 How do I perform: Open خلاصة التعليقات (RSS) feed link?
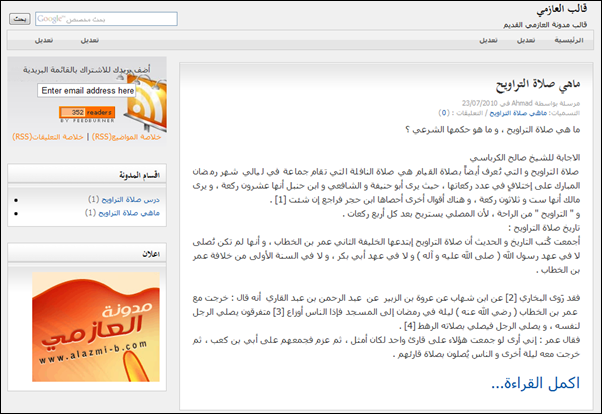(48, 137)
